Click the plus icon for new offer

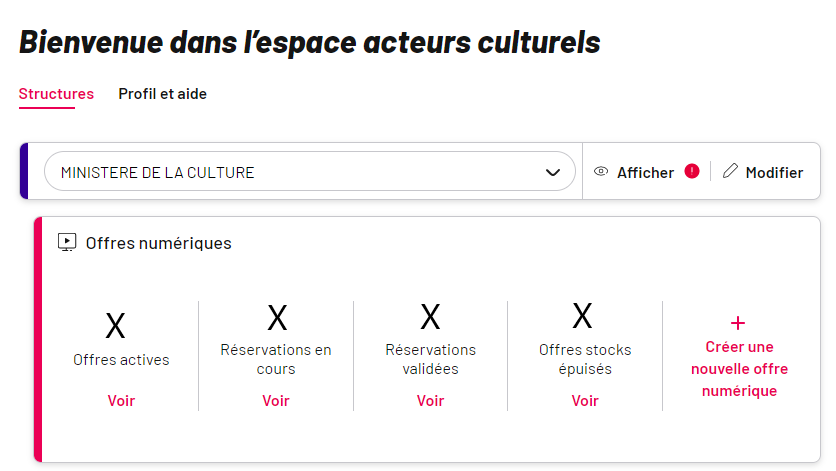click(738, 323)
